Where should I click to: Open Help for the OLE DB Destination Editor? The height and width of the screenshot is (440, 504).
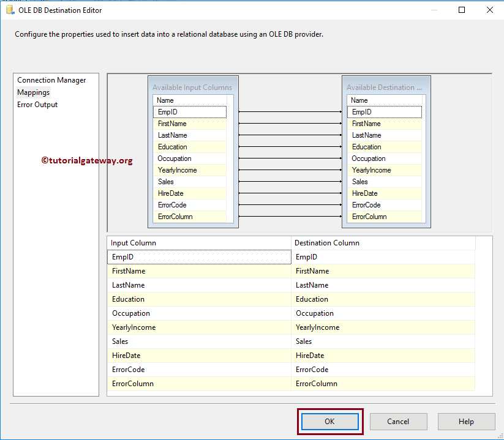tap(466, 421)
